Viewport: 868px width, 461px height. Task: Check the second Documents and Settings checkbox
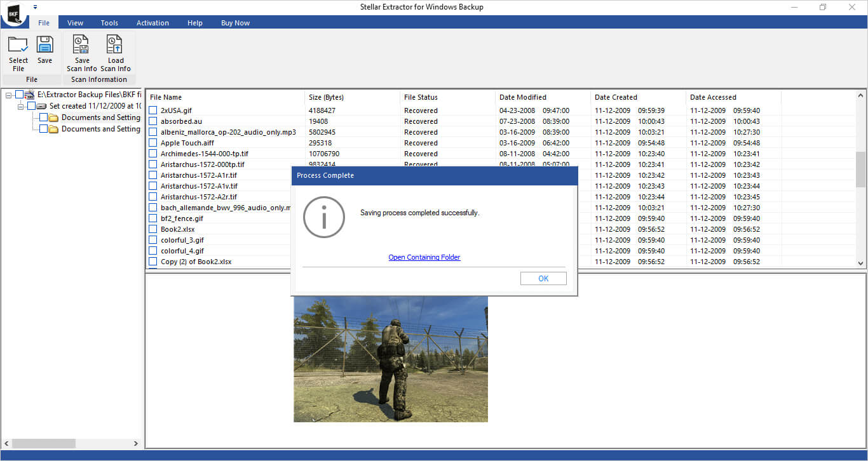(x=43, y=129)
